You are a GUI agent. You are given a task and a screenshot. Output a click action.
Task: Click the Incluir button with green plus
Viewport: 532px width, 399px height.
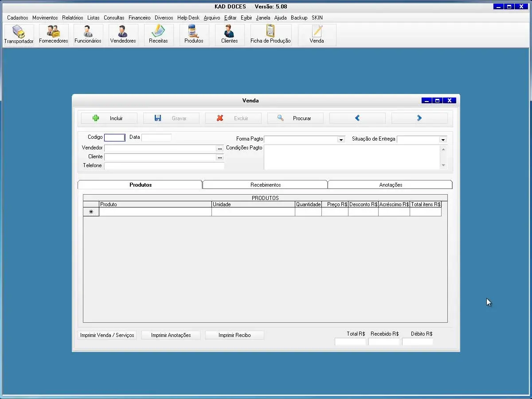(x=109, y=118)
